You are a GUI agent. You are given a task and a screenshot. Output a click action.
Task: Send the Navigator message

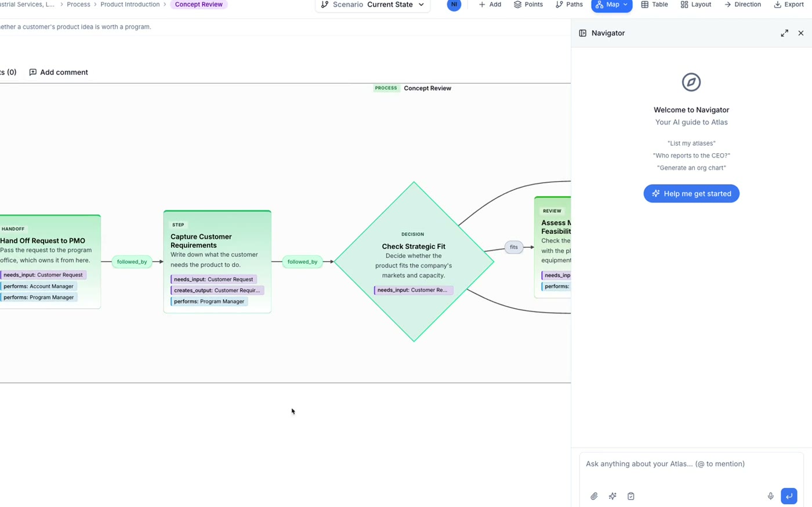pyautogui.click(x=789, y=496)
